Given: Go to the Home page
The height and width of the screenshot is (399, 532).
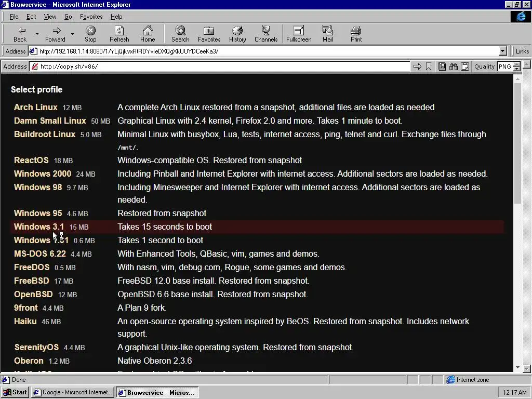Looking at the screenshot, I should click(x=148, y=34).
